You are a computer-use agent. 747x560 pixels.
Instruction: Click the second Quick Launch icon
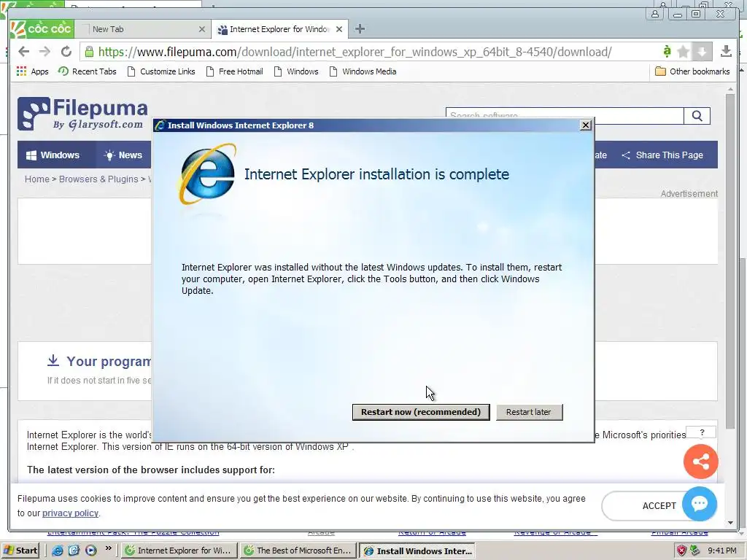[x=74, y=551]
